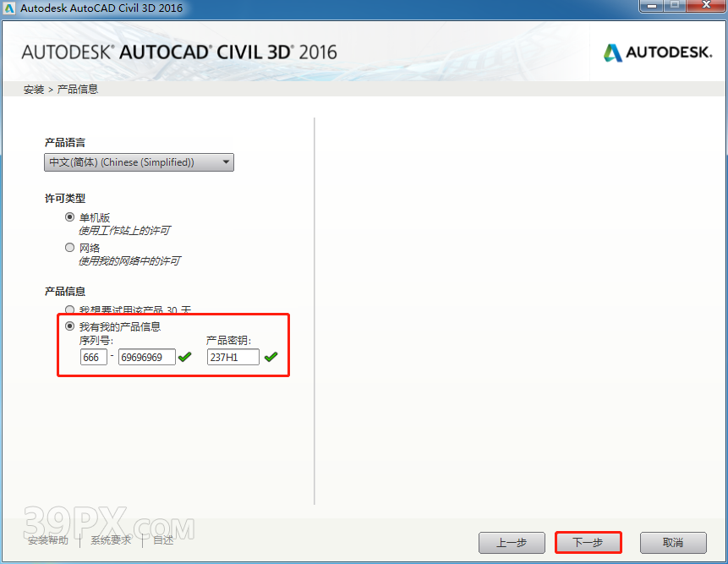Choose the 30-day trial radio option

69,309
